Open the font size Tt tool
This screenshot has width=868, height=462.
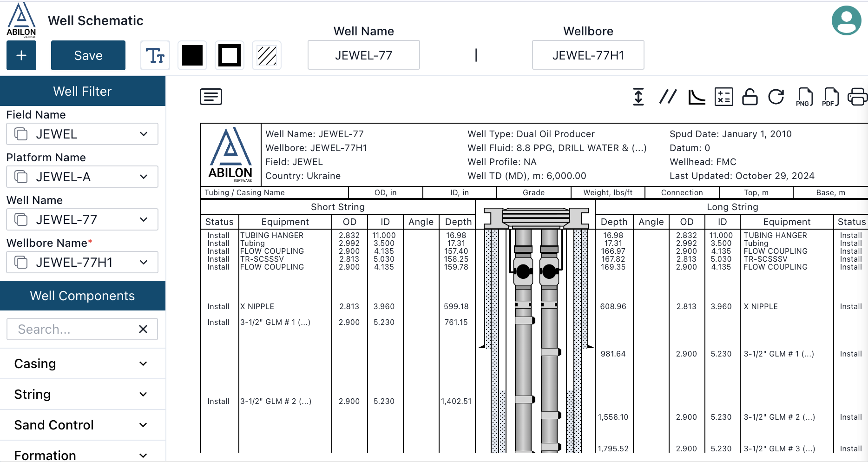155,55
